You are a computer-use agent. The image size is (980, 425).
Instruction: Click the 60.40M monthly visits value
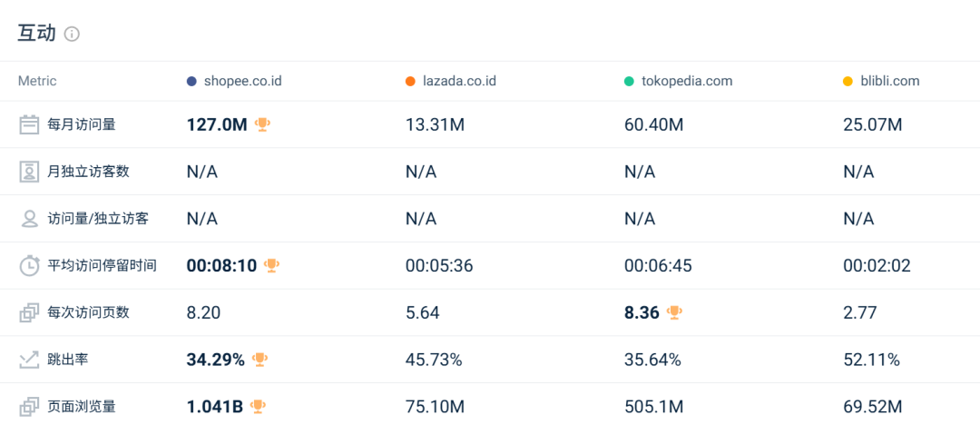(653, 124)
